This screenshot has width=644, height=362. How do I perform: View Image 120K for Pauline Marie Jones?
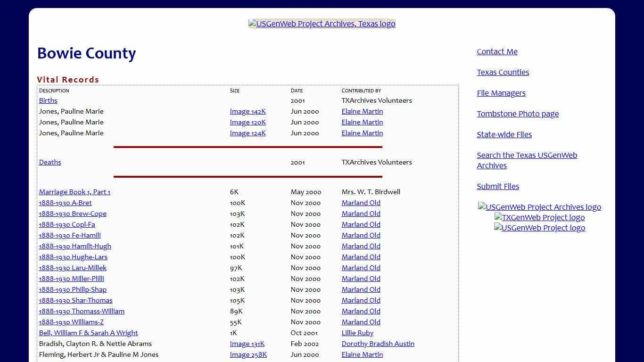tap(248, 122)
